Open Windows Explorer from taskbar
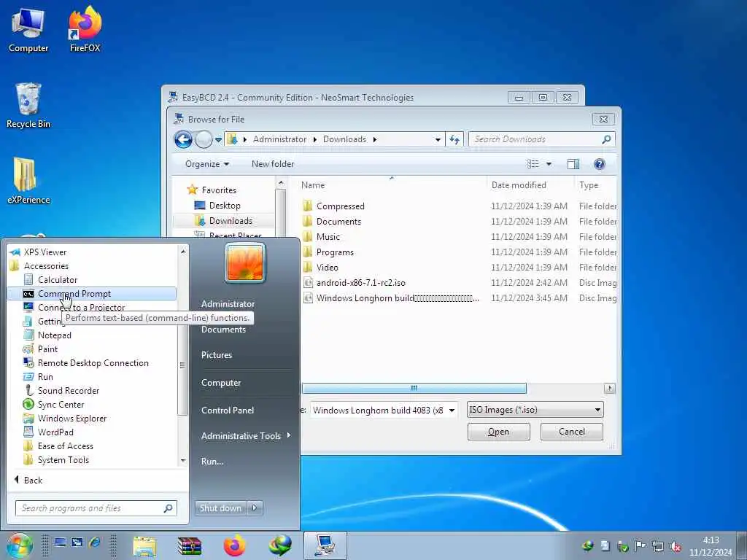The height and width of the screenshot is (560, 747). pos(144,546)
